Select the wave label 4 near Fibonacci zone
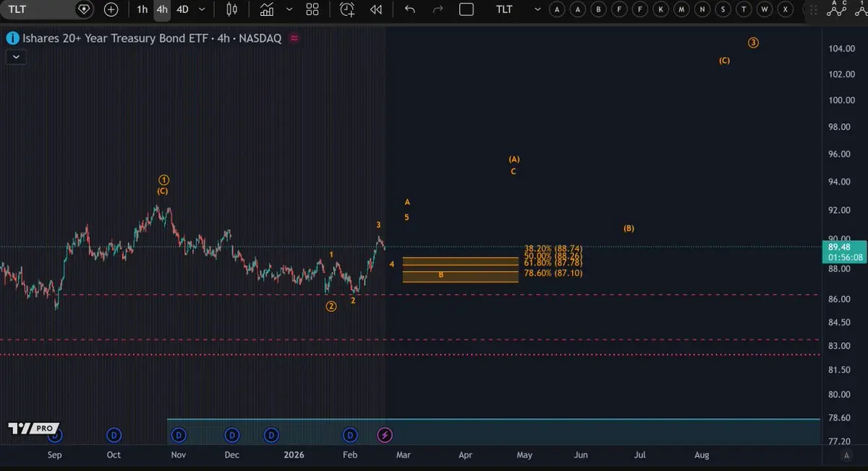 click(392, 264)
